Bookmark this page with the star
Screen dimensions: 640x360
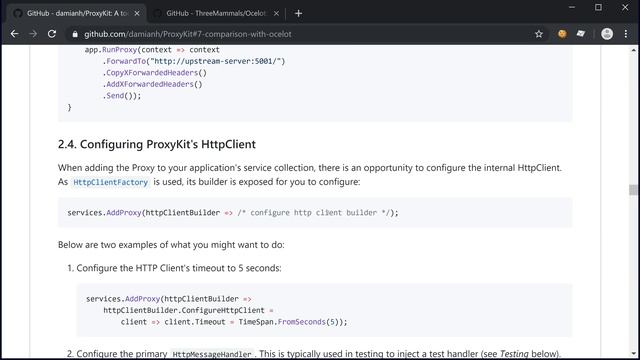point(539,34)
